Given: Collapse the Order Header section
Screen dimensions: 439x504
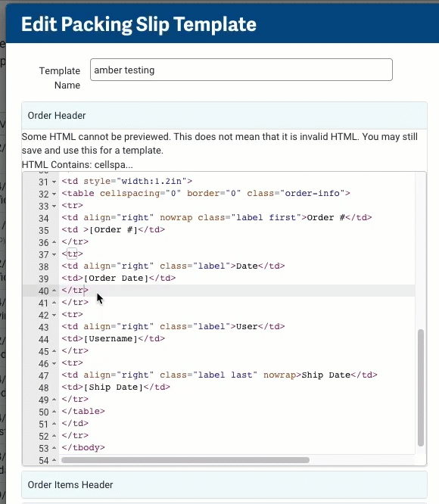Looking at the screenshot, I should click(x=224, y=115).
